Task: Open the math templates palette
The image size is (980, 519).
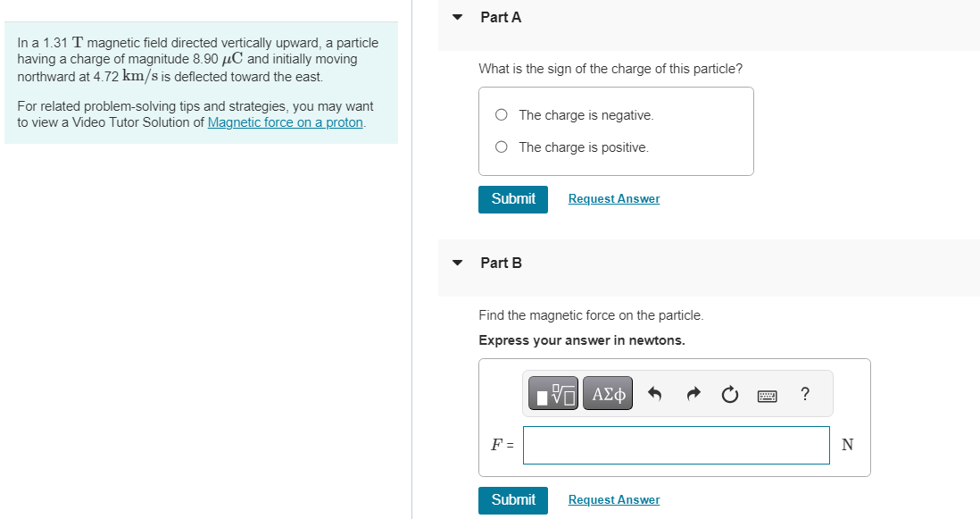Action: [x=553, y=393]
